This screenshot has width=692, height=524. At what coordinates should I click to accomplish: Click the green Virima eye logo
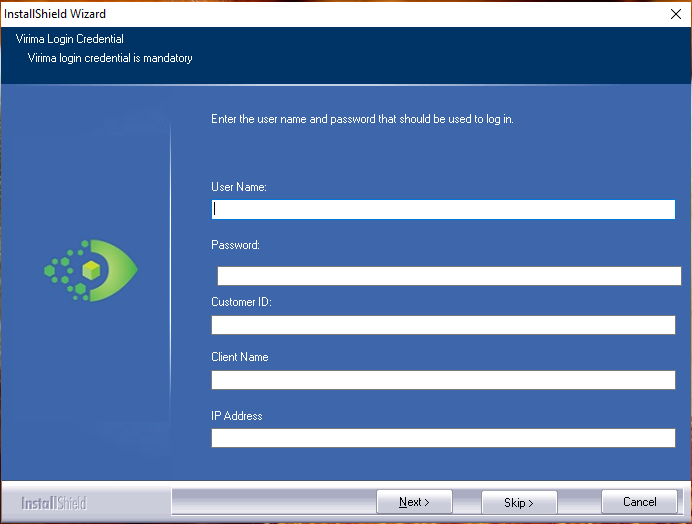(92, 270)
